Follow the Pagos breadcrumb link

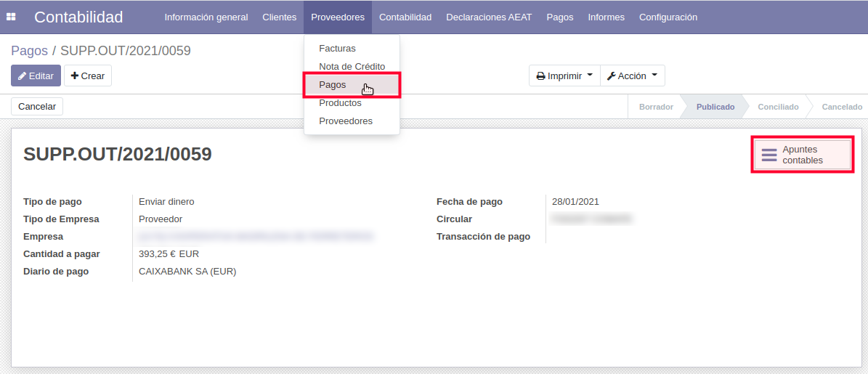pos(29,51)
